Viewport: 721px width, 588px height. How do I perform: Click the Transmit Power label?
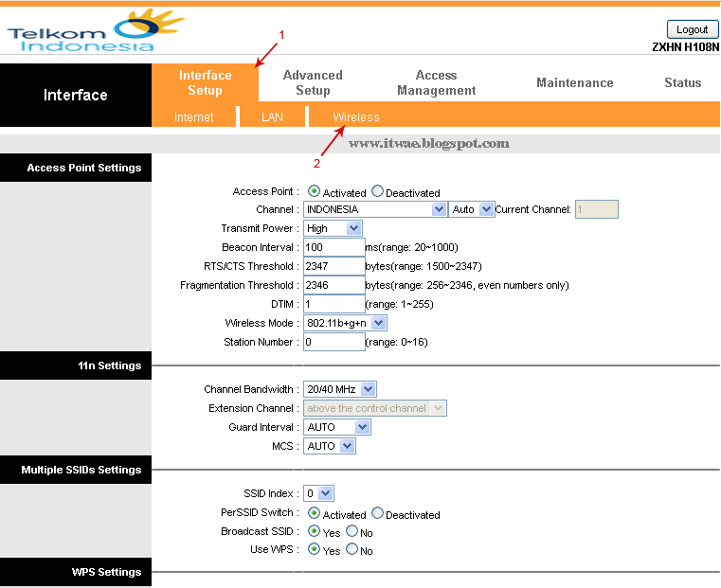tap(260, 228)
